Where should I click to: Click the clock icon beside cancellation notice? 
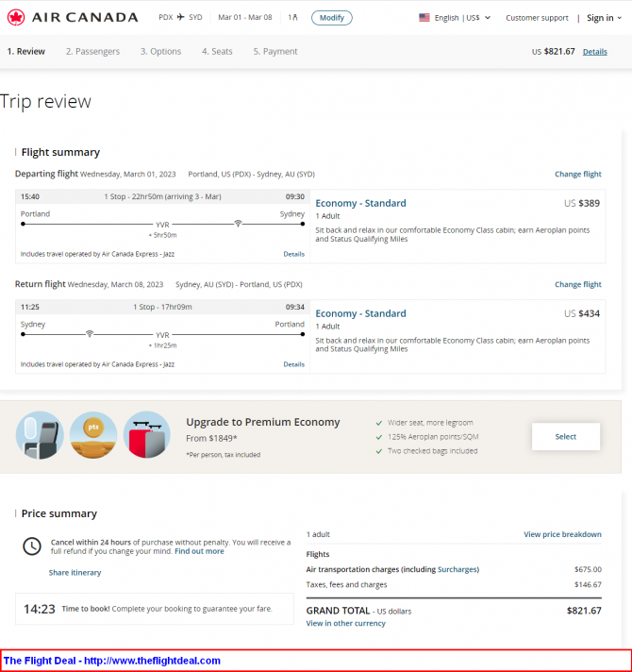pos(32,546)
